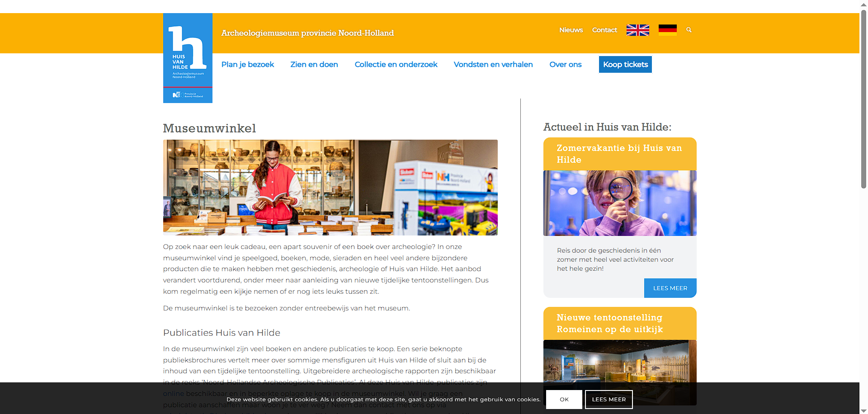Accept cookies with the OK button
868x414 pixels.
coord(564,400)
